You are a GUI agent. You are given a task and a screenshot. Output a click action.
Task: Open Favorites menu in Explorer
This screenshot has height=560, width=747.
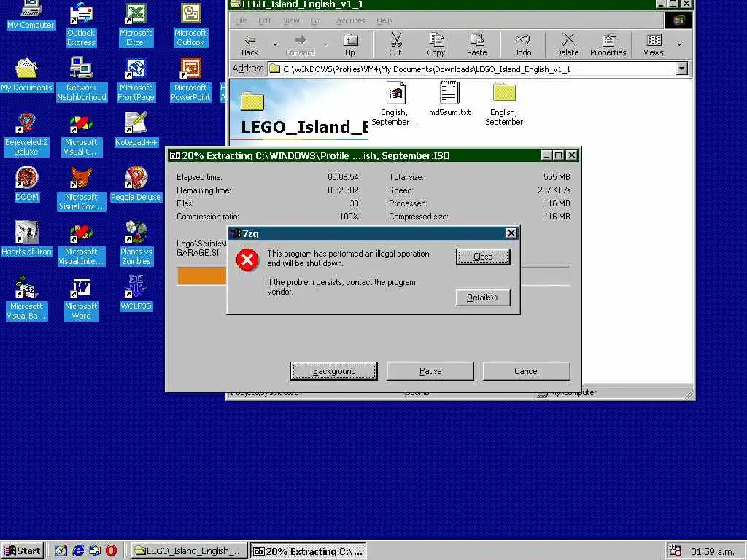[349, 20]
